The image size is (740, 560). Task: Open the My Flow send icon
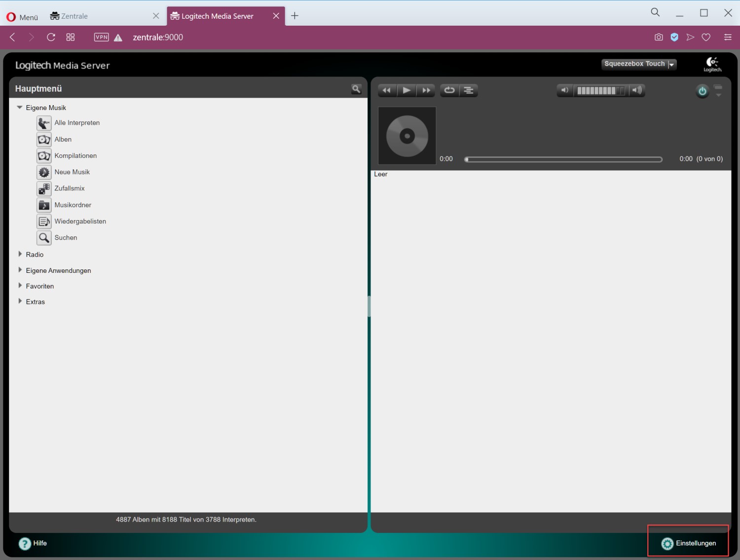point(690,37)
